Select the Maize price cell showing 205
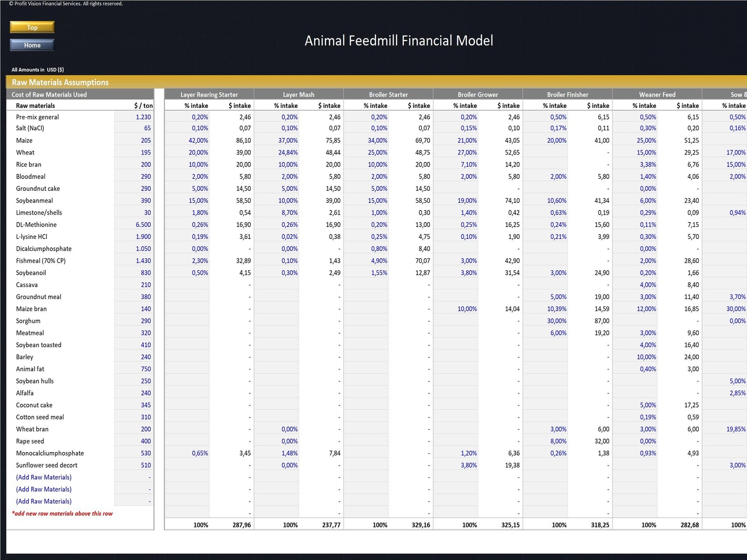Screen dimensions: 747x560 (x=145, y=140)
